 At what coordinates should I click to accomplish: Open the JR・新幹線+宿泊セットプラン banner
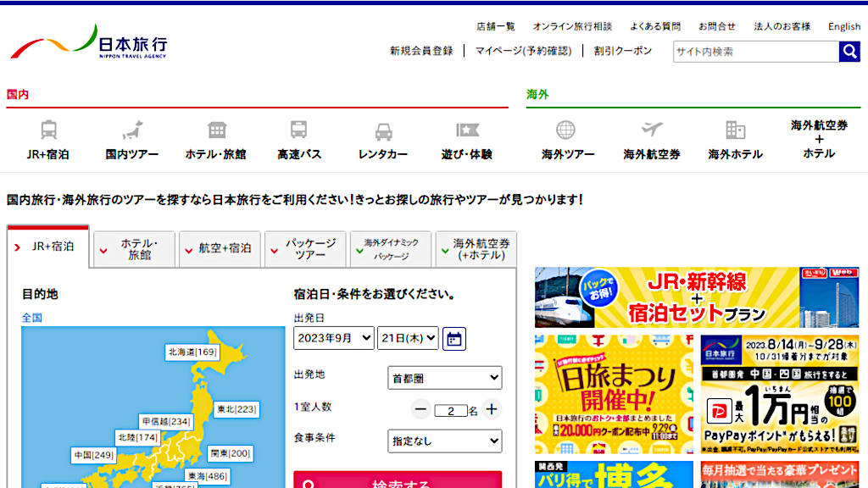[697, 297]
